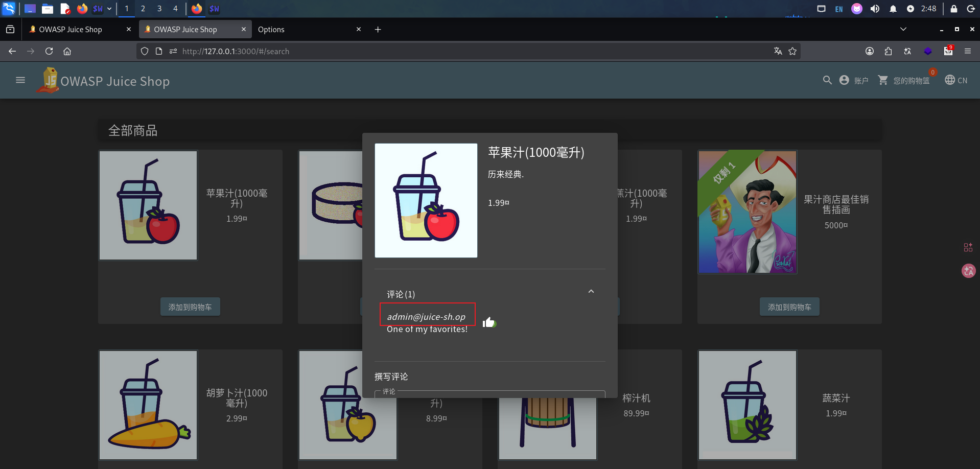
Task: Open the notifications bell icon
Action: tap(893, 9)
